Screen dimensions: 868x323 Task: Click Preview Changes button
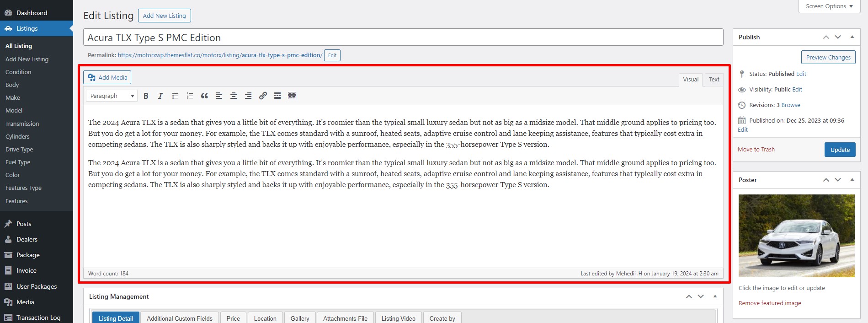click(828, 57)
